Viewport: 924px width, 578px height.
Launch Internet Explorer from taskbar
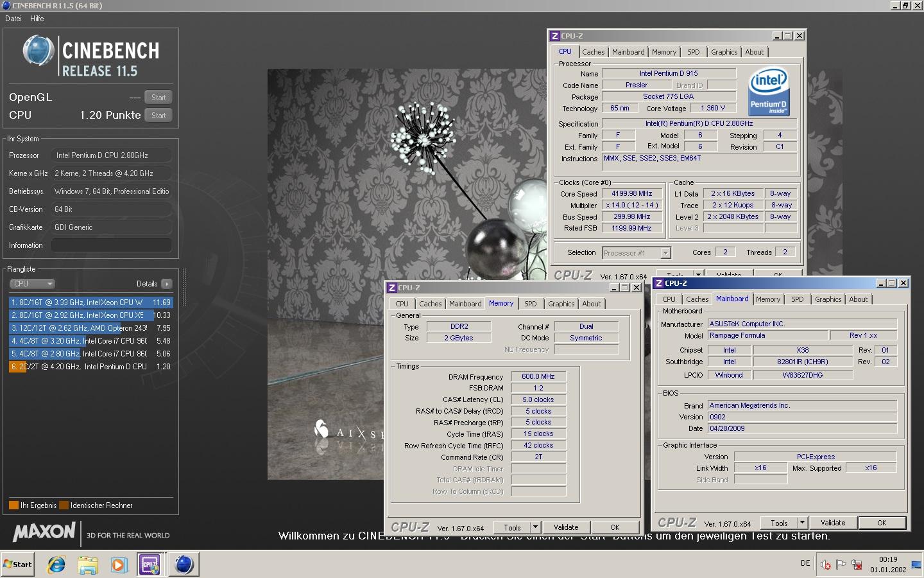click(56, 565)
